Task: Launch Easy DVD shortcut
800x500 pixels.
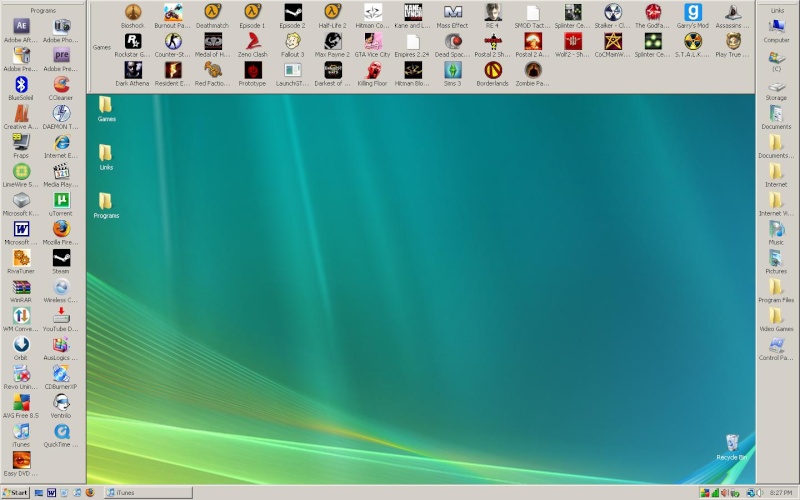Action: pos(21,464)
